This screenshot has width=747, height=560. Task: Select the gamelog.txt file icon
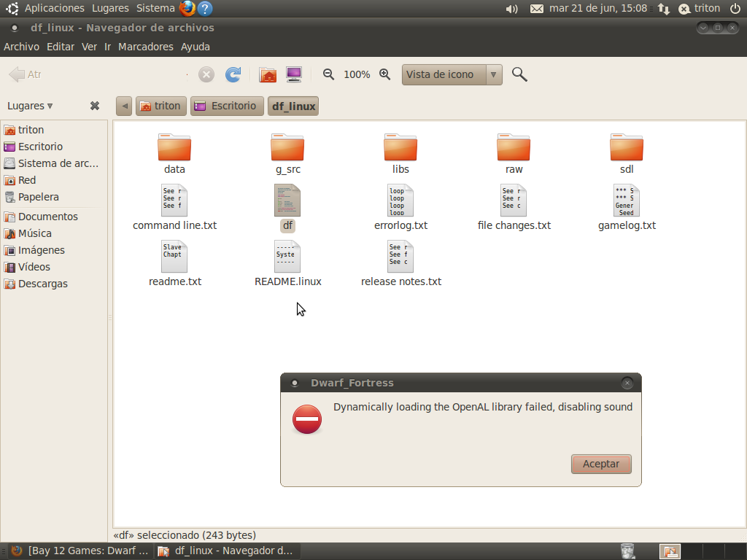(x=627, y=201)
